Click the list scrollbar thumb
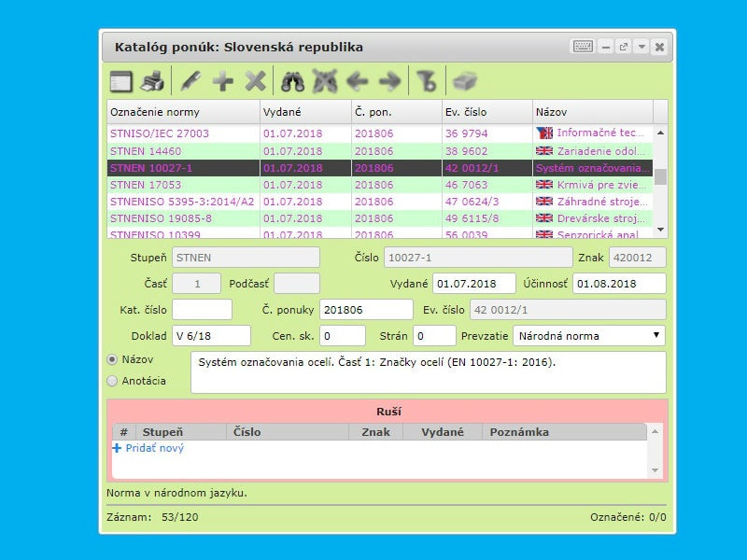Image resolution: width=747 pixels, height=560 pixels. coord(660,176)
